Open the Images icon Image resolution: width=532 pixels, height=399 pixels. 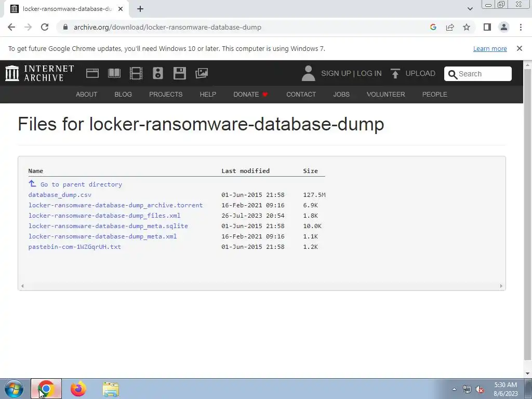pyautogui.click(x=202, y=73)
